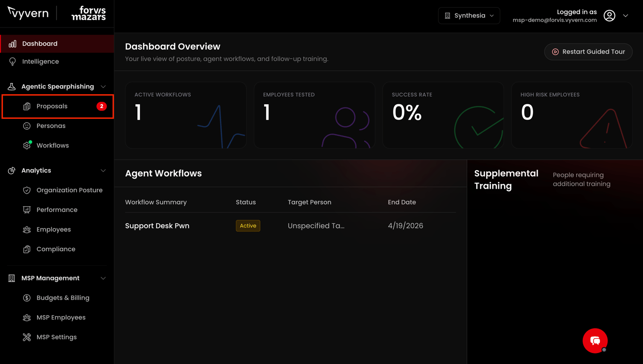643x364 pixels.
Task: Click the Workflows gear icon
Action: click(x=27, y=146)
